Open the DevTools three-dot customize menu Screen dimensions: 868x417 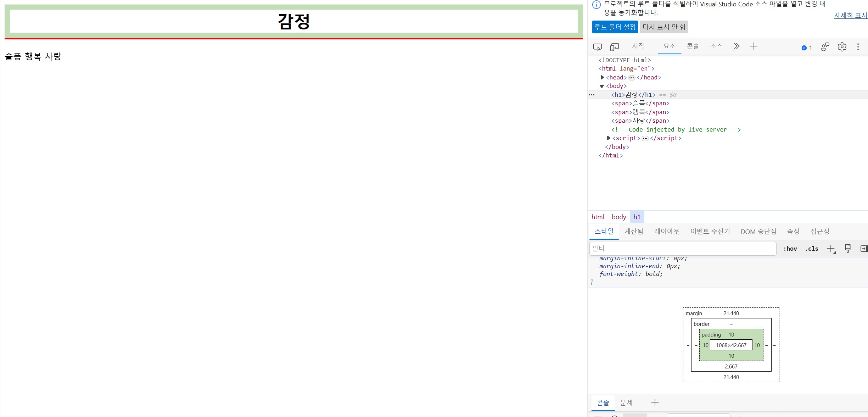tap(858, 47)
